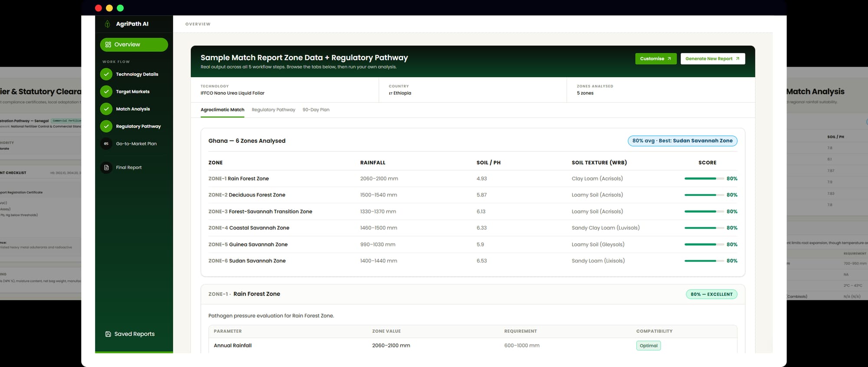Viewport: 868px width, 367px height.
Task: Switch to the Regulatory Pathway tab
Action: click(x=273, y=110)
